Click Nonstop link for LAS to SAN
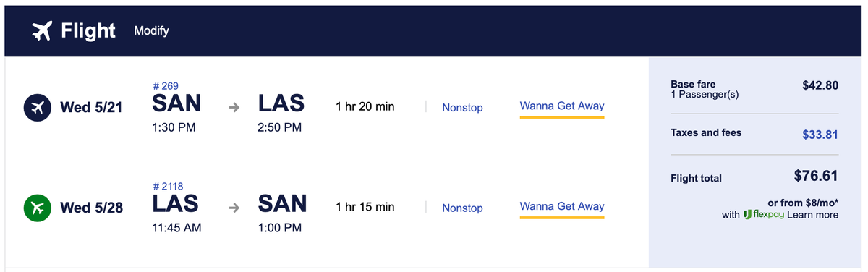868x272 pixels. (x=462, y=208)
